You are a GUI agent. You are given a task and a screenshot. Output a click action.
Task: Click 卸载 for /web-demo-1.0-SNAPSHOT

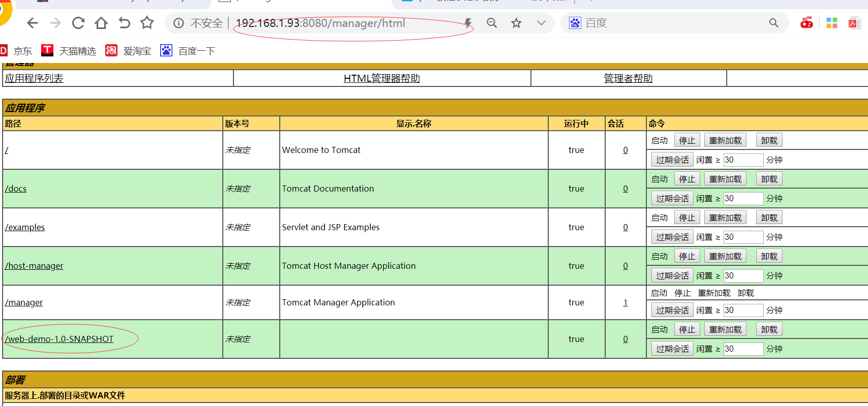[x=769, y=329]
